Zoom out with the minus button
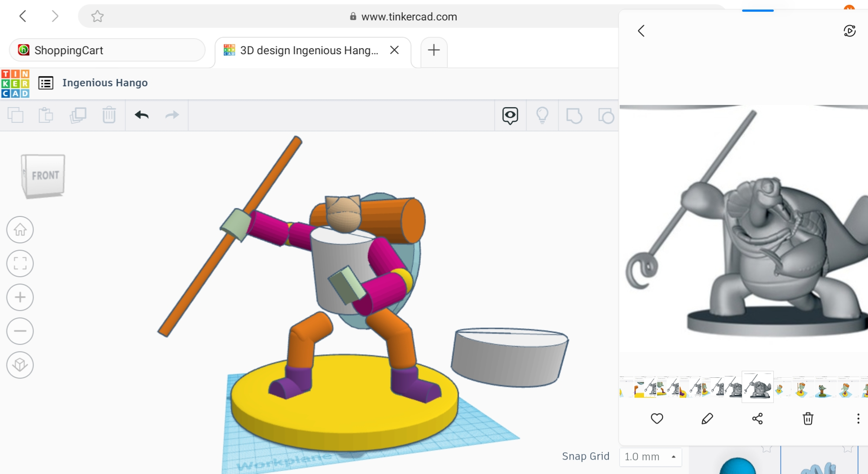 click(x=20, y=331)
